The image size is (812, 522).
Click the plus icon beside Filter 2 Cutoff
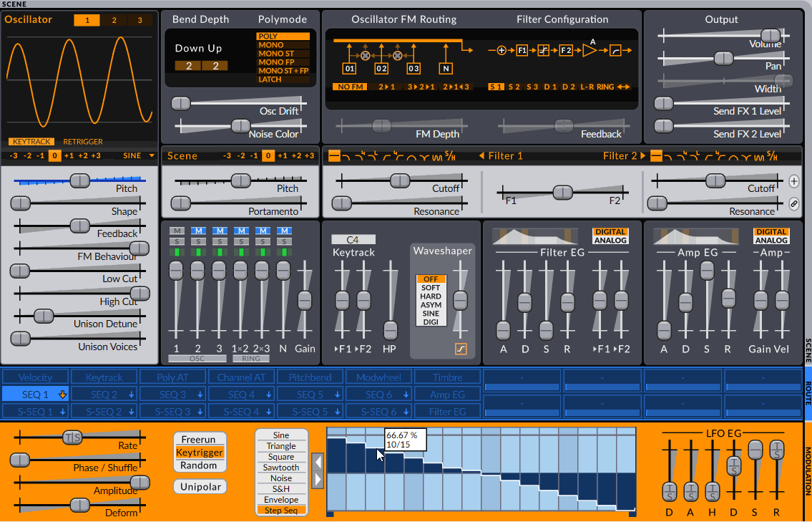(794, 181)
